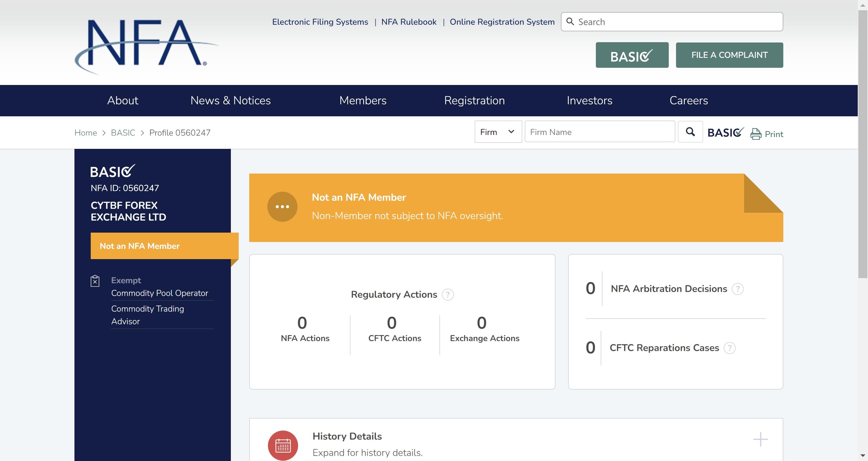Open the Online Registration System link
The height and width of the screenshot is (461, 868).
502,22
